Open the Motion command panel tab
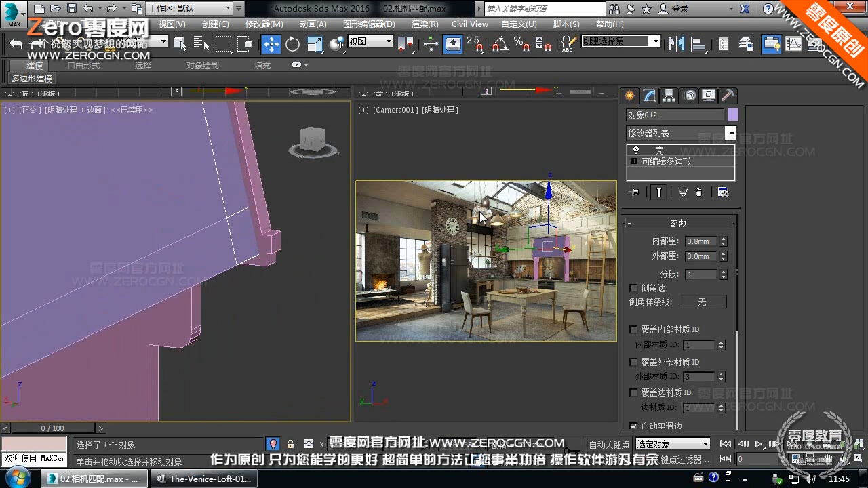 [x=689, y=96]
